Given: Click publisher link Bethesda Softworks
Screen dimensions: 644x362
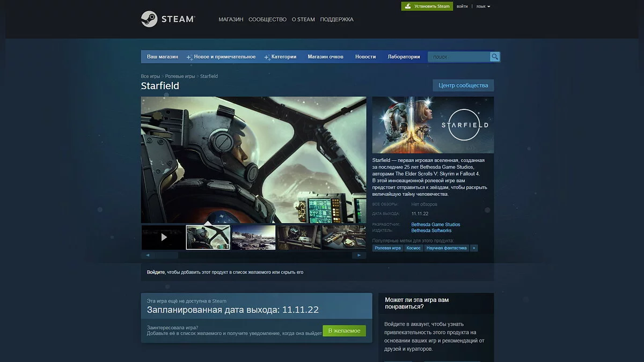Looking at the screenshot, I should point(431,231).
